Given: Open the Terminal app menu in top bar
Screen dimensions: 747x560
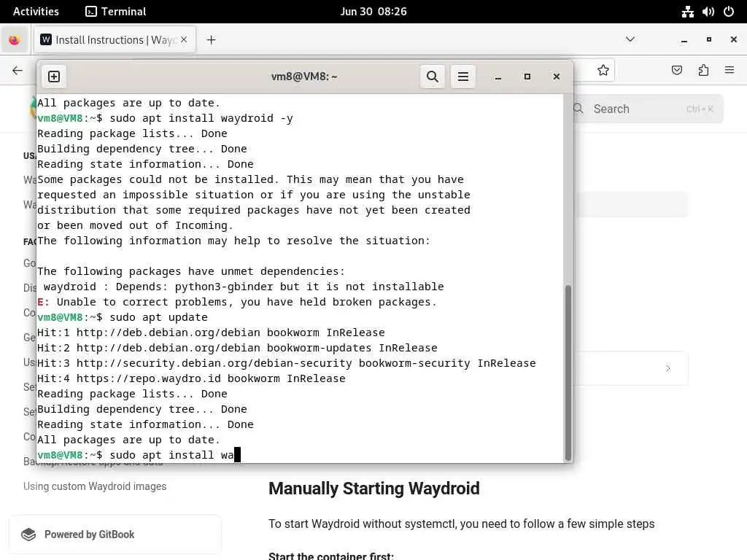Looking at the screenshot, I should click(116, 12).
